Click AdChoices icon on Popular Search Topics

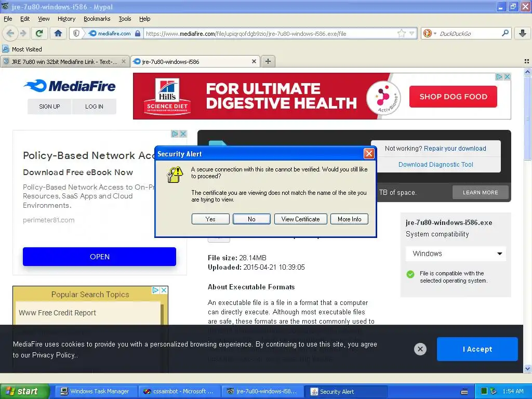(155, 290)
